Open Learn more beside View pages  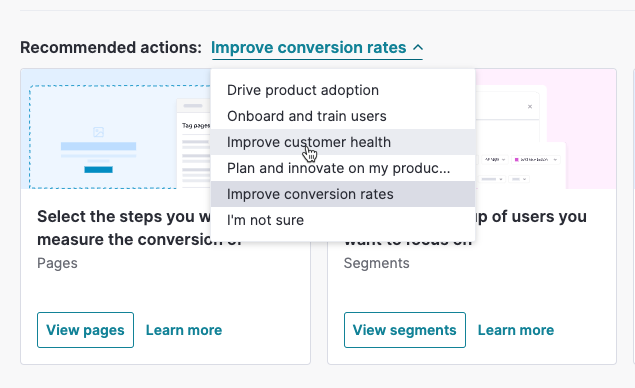[x=184, y=330]
